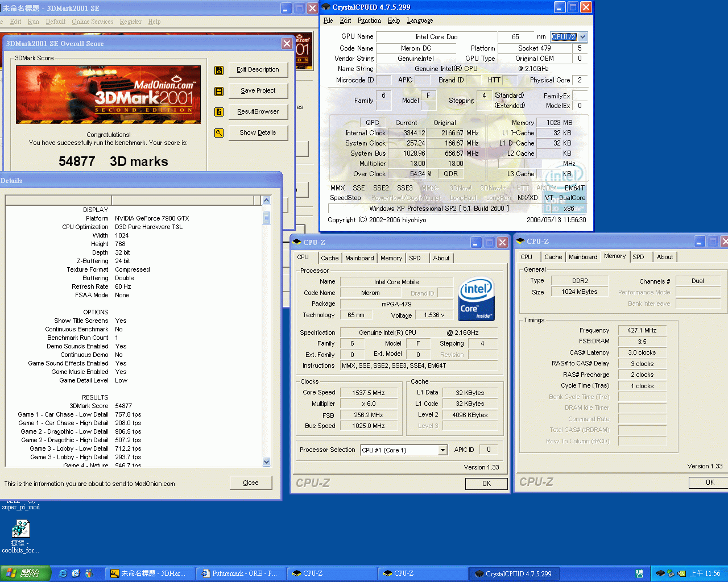
Task: Switch to SPD tab in right CPU-Z window
Action: point(639,257)
